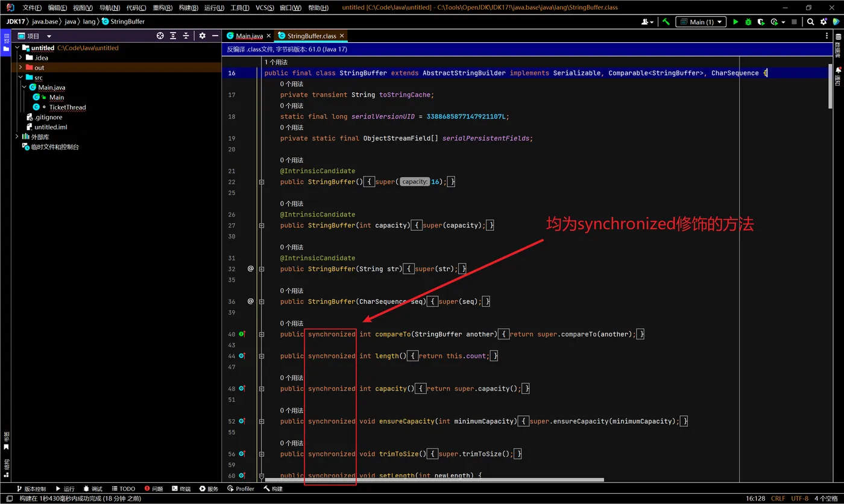Viewport: 844px width, 504px height.
Task: Open the Database side panel icon
Action: (838, 45)
